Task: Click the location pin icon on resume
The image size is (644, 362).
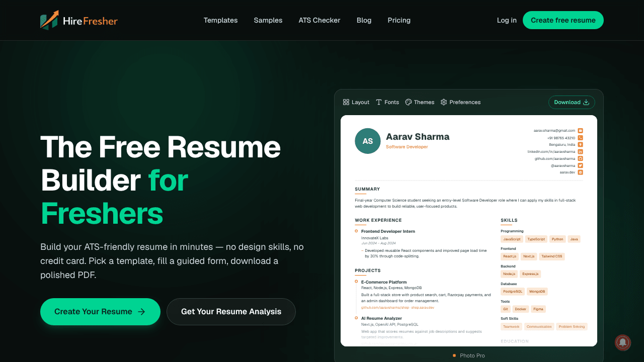Action: (x=580, y=144)
